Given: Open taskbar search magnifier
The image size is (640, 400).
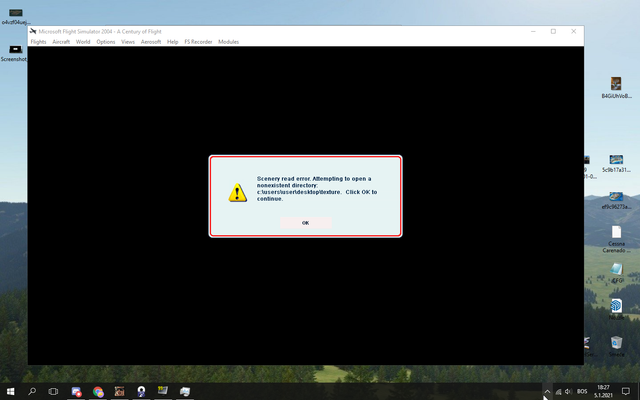Looking at the screenshot, I should (32, 391).
